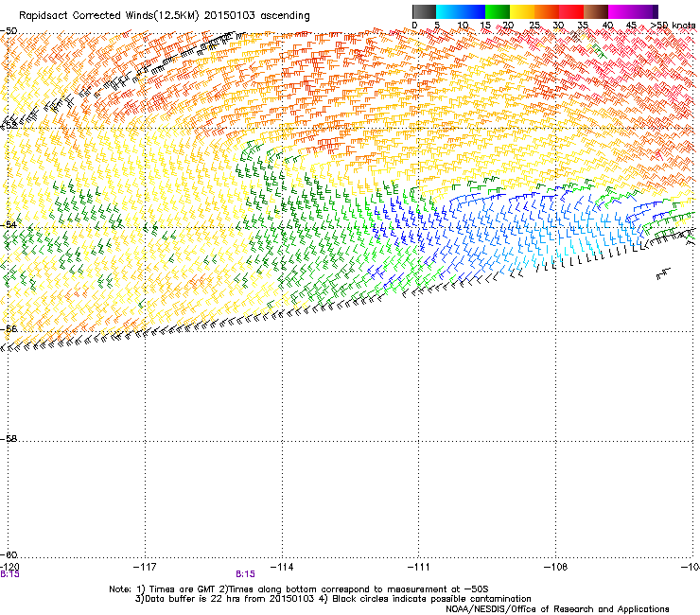Viewport: 700px width, 615px height.
Task: Pick the dark purple 45-50 knots legend color
Action: pos(645,11)
